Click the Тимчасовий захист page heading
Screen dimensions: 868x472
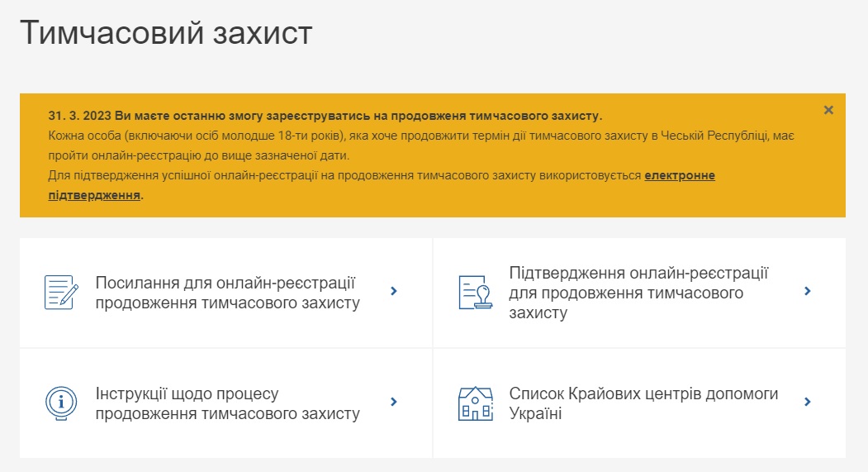click(166, 32)
